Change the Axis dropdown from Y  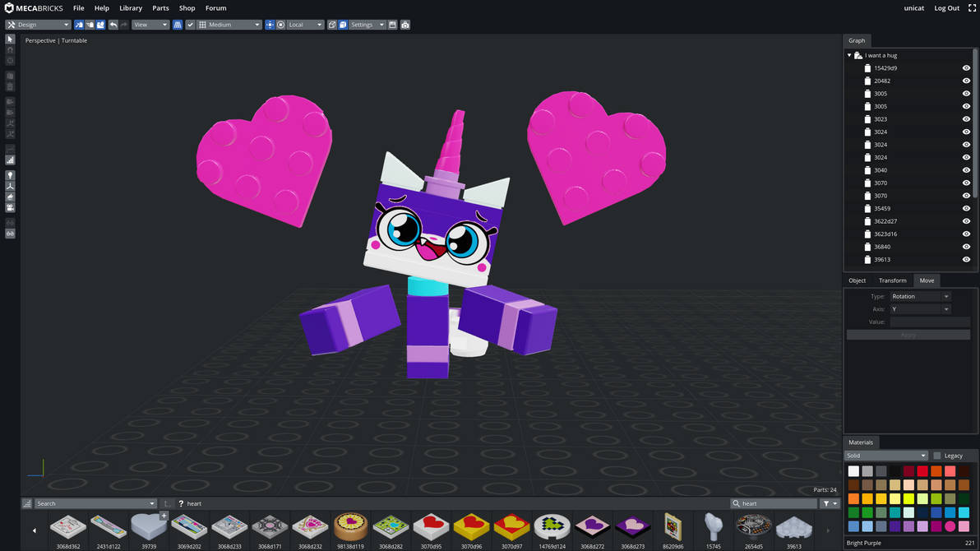pyautogui.click(x=919, y=308)
